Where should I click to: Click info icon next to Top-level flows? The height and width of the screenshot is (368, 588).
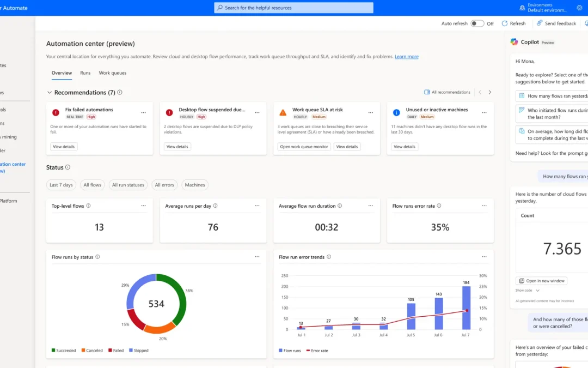pyautogui.click(x=89, y=206)
